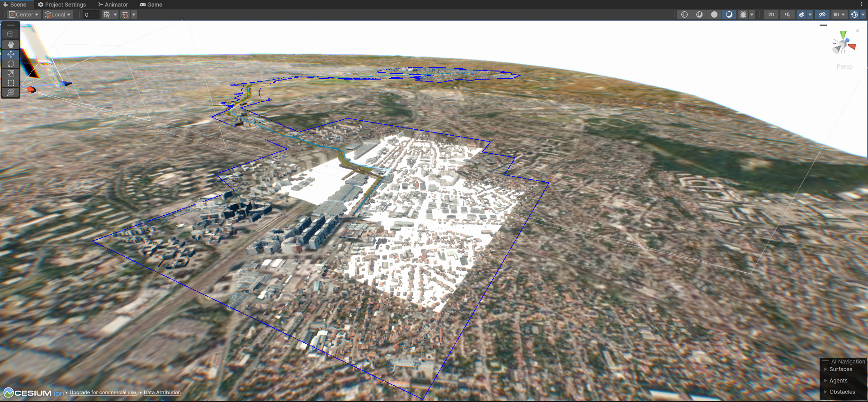Click the tools overlay drag handle
The image size is (868, 402).
[11, 25]
